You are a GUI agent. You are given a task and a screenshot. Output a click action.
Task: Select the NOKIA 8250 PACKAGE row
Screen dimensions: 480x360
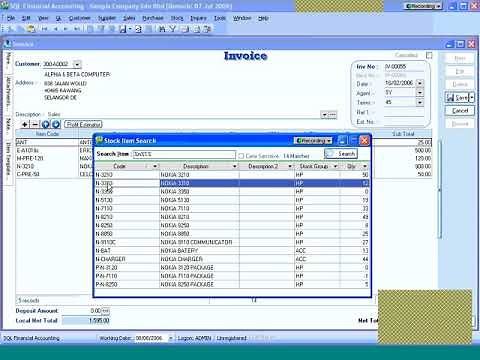(232, 284)
